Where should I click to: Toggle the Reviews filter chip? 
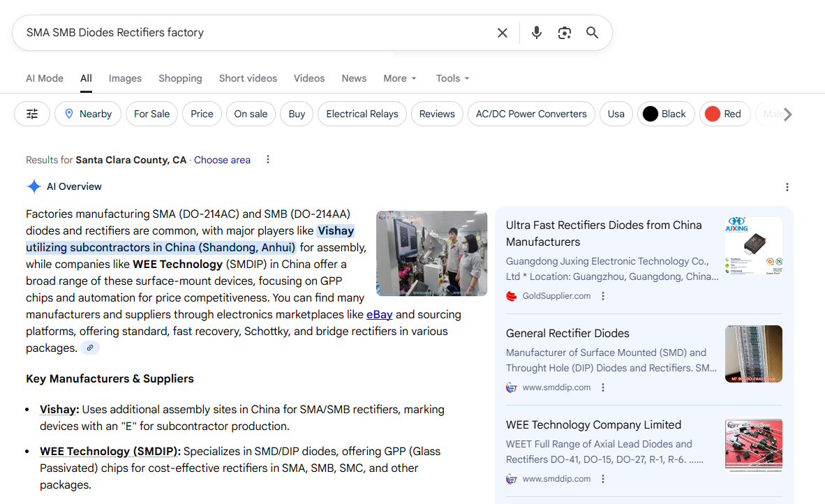[x=437, y=113]
